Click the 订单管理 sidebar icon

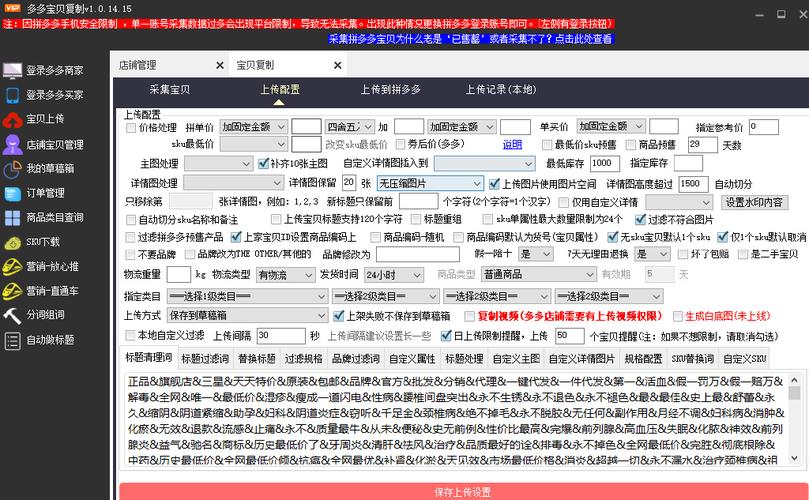click(12, 193)
